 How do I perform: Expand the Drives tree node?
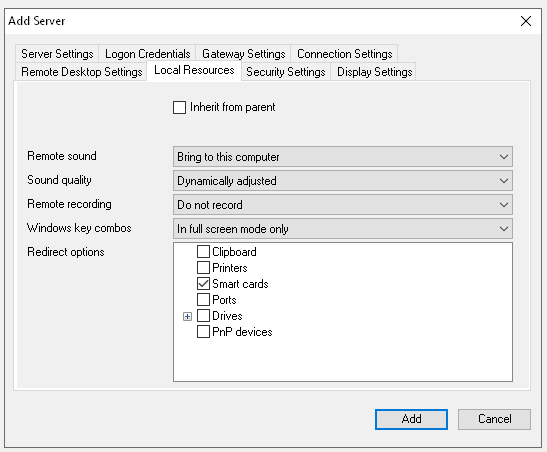(187, 316)
